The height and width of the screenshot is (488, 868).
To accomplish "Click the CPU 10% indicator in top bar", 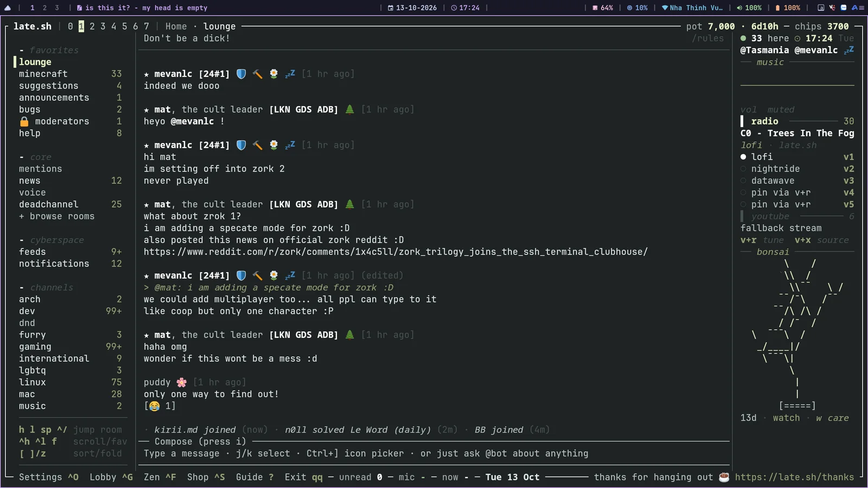I will coord(637,8).
